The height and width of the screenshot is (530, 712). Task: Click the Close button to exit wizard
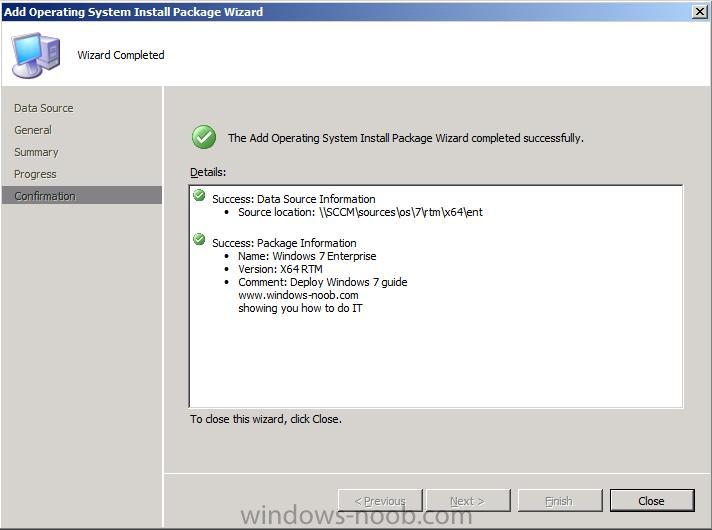[652, 500]
